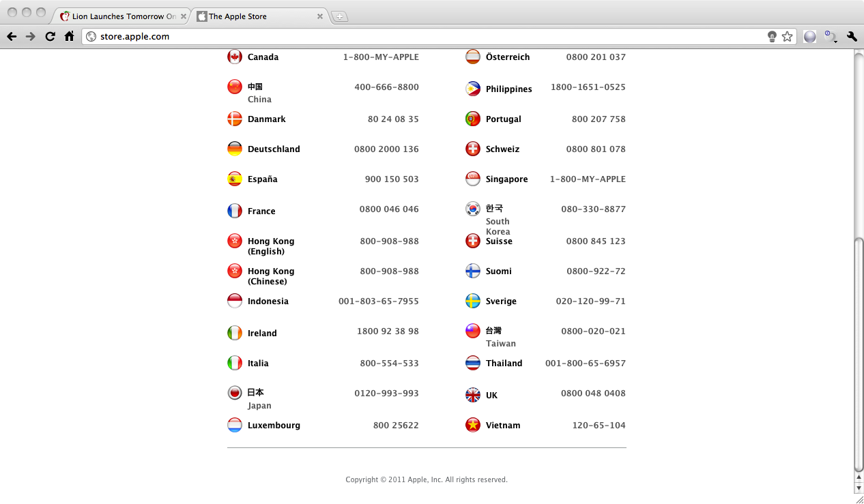The height and width of the screenshot is (504, 864).
Task: Click the Philippines flag icon
Action: click(x=473, y=89)
